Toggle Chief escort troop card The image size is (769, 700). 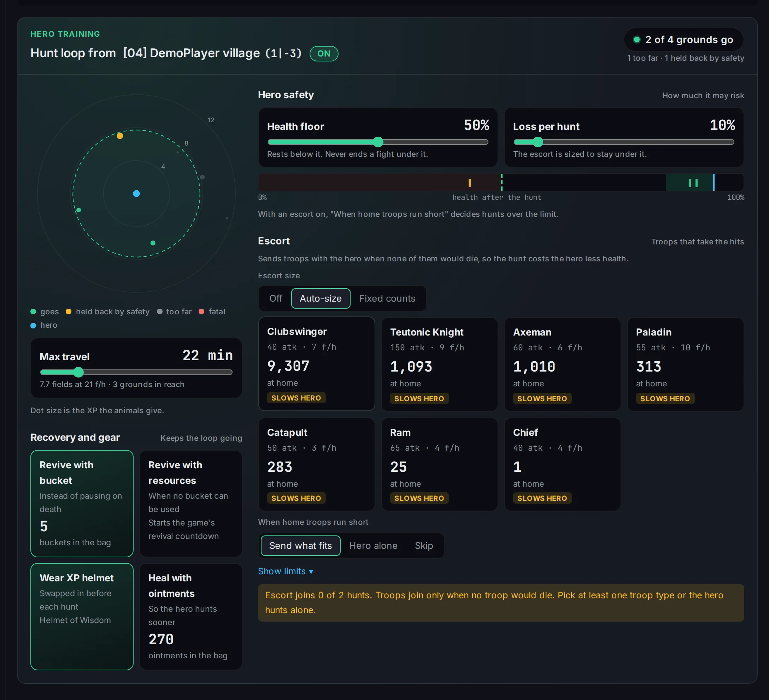point(562,464)
